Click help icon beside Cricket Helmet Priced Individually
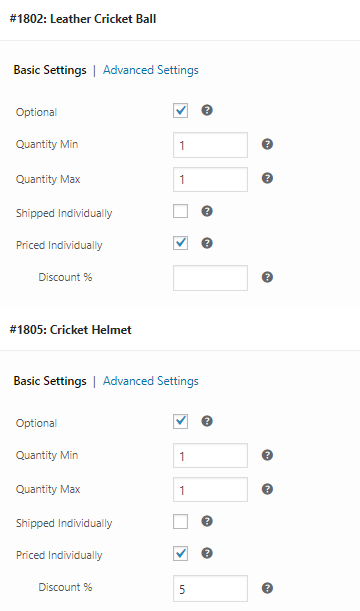Screen dimensions: 360x611 coord(207,553)
